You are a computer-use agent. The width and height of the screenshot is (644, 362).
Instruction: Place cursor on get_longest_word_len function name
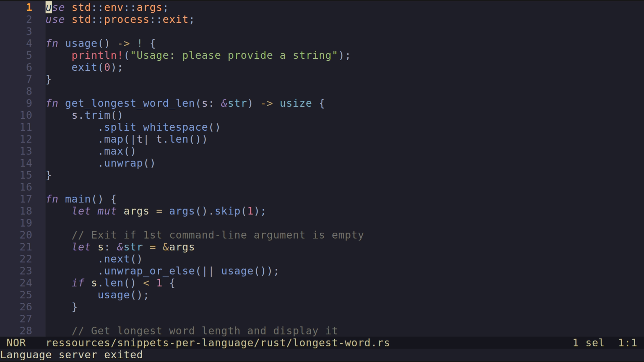pyautogui.click(x=130, y=103)
